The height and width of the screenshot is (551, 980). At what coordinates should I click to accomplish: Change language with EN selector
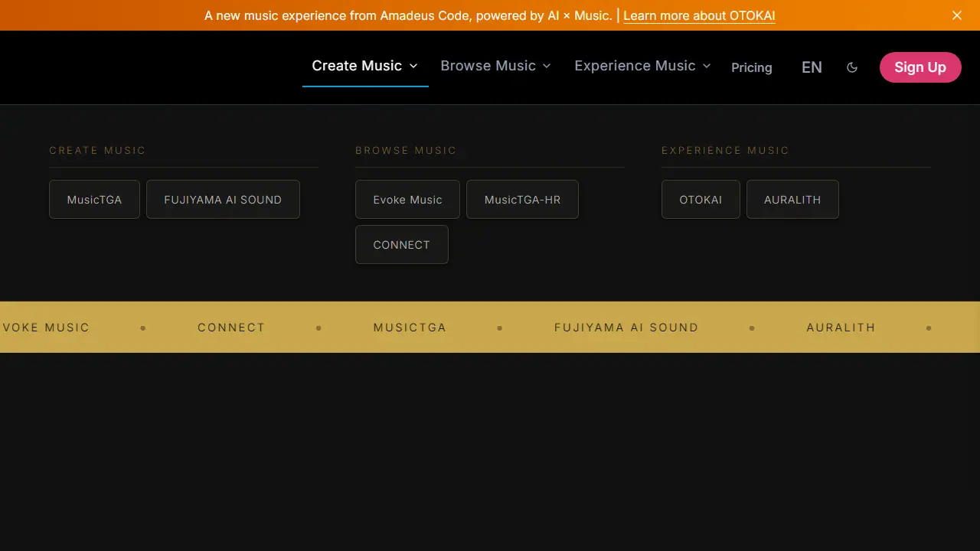pyautogui.click(x=812, y=67)
